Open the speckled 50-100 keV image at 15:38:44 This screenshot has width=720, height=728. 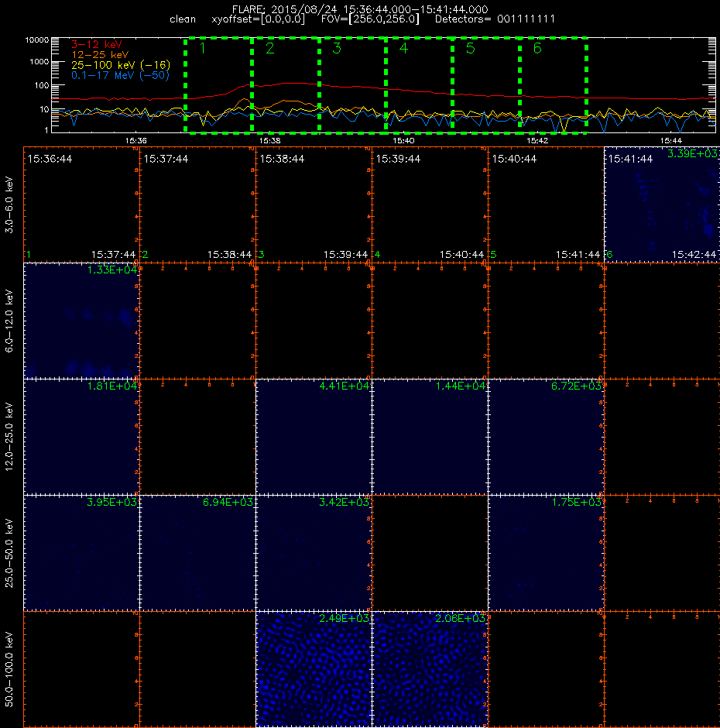(x=314, y=669)
